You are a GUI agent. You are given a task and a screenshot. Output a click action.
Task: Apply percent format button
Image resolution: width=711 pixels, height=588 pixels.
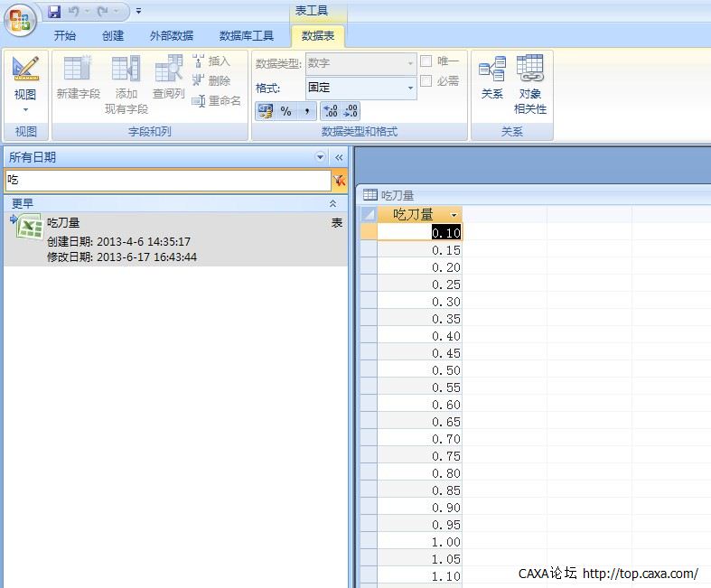pos(285,110)
